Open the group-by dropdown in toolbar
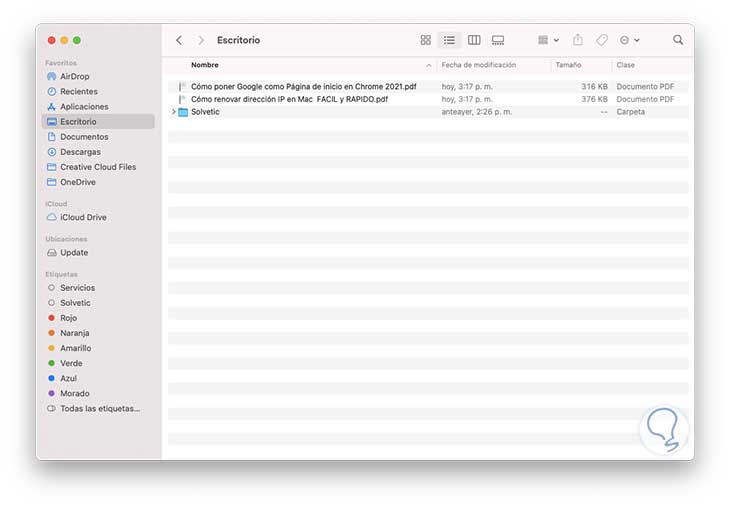 point(548,40)
